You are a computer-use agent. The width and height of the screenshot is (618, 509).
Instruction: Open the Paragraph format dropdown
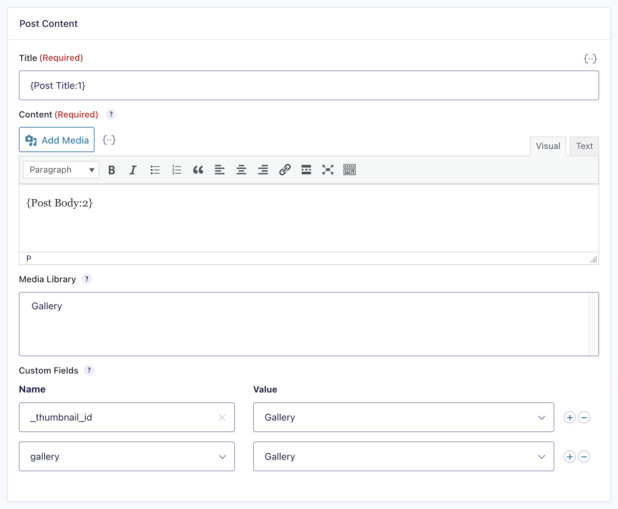point(61,170)
